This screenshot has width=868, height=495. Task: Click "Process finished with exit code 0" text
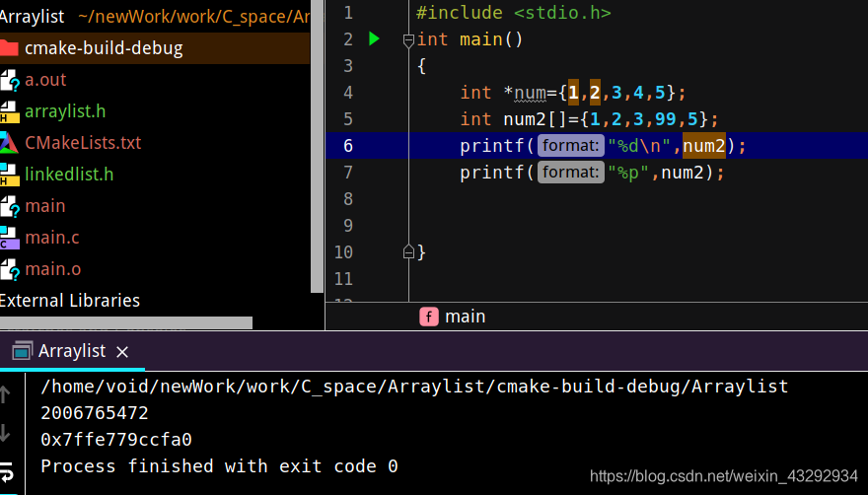point(219,466)
